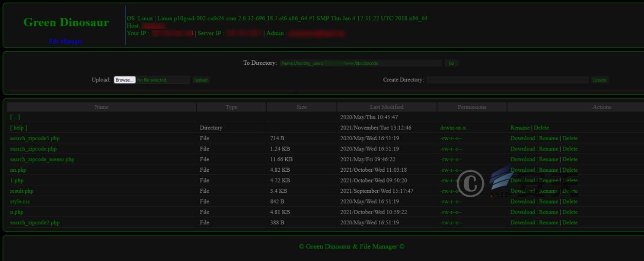Click the To Directory path field
Screen dimensions: 644x261
tap(361, 63)
